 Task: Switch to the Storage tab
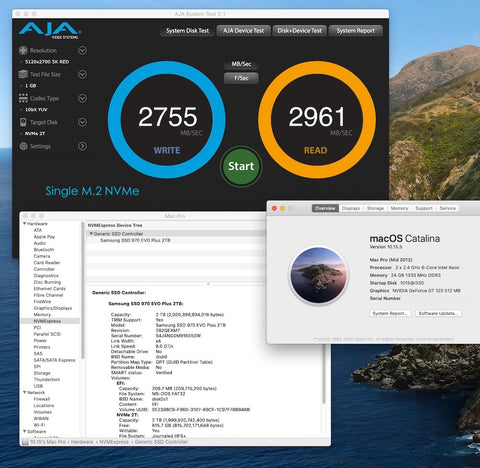pyautogui.click(x=375, y=208)
